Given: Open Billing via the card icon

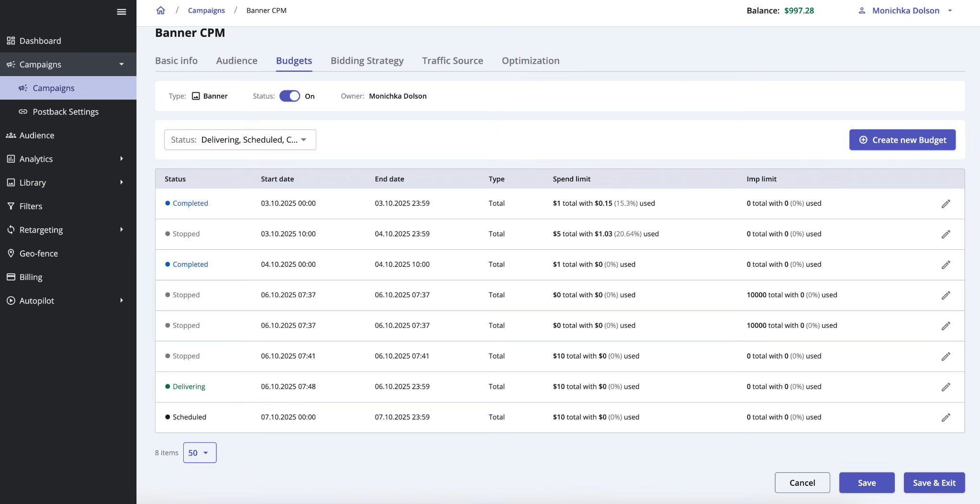Looking at the screenshot, I should [11, 277].
